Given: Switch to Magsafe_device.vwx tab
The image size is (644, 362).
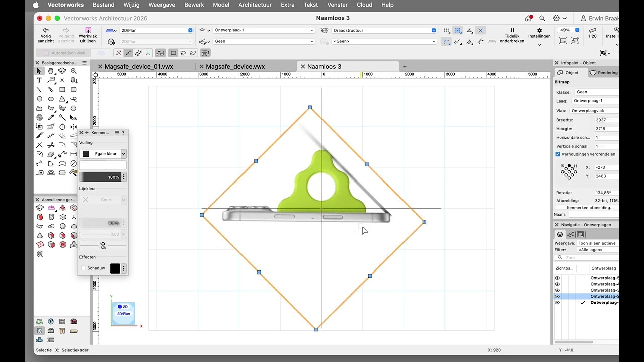Looking at the screenshot, I should [235, 66].
